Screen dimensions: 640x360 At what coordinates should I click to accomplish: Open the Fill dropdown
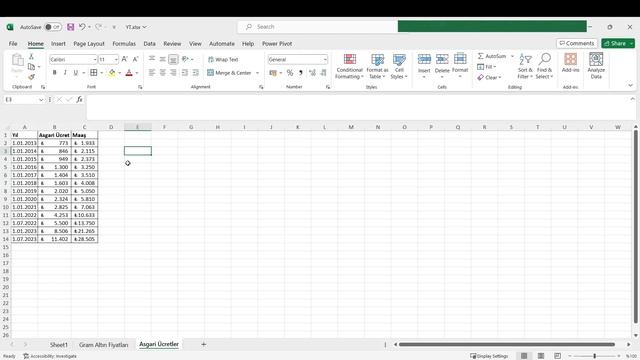coord(487,67)
